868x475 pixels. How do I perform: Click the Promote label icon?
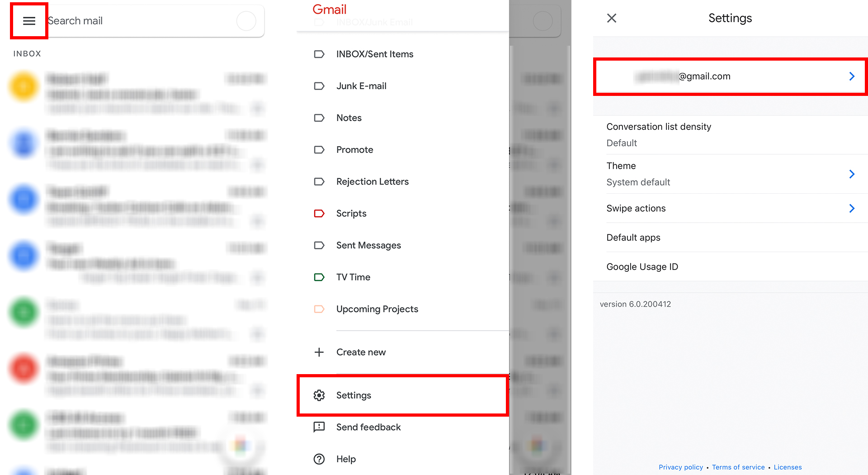click(319, 150)
